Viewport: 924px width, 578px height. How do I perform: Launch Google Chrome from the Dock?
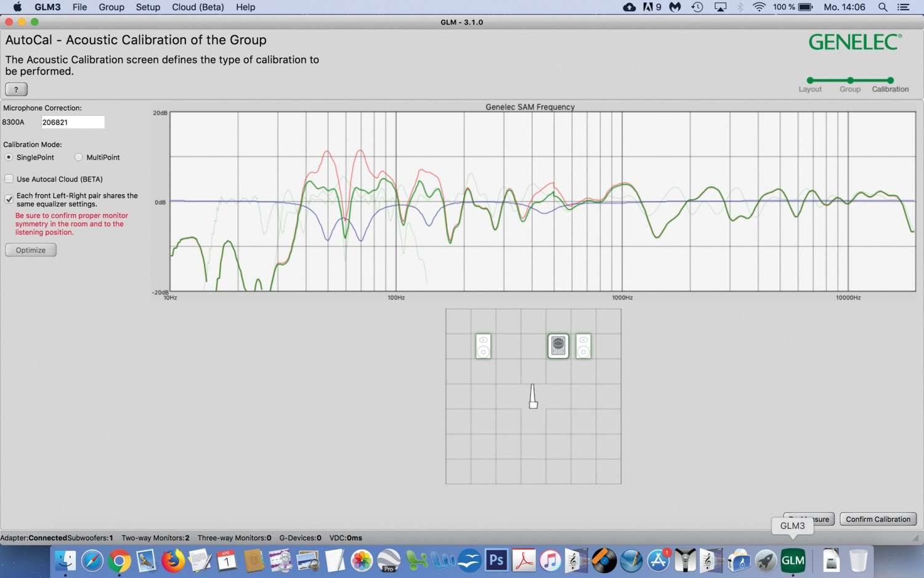(120, 560)
